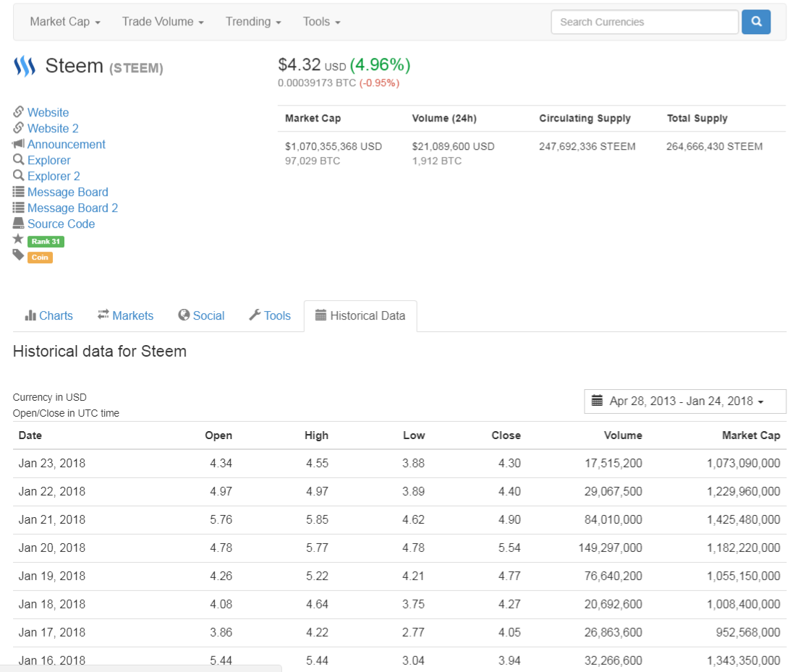The image size is (803, 672).
Task: Open the Source Code link
Action: (61, 224)
